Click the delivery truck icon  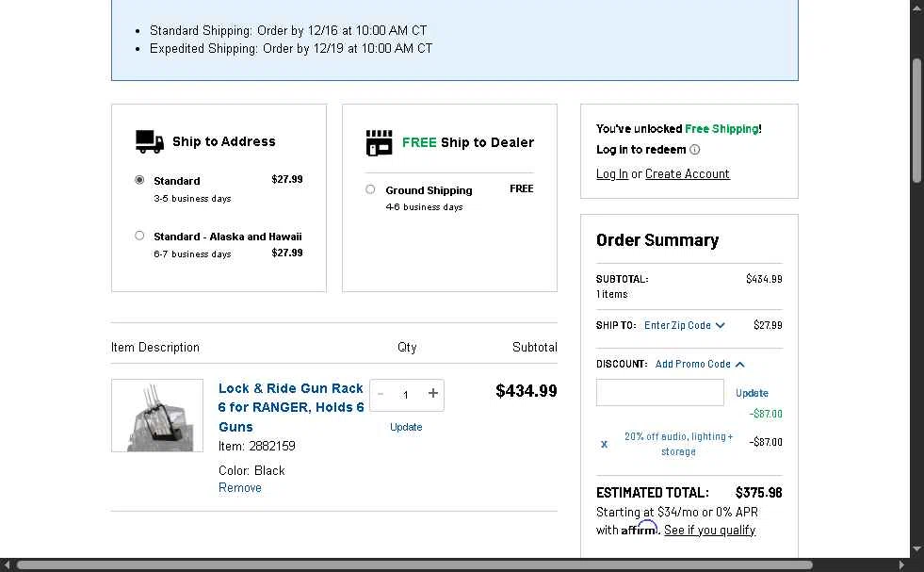point(150,141)
